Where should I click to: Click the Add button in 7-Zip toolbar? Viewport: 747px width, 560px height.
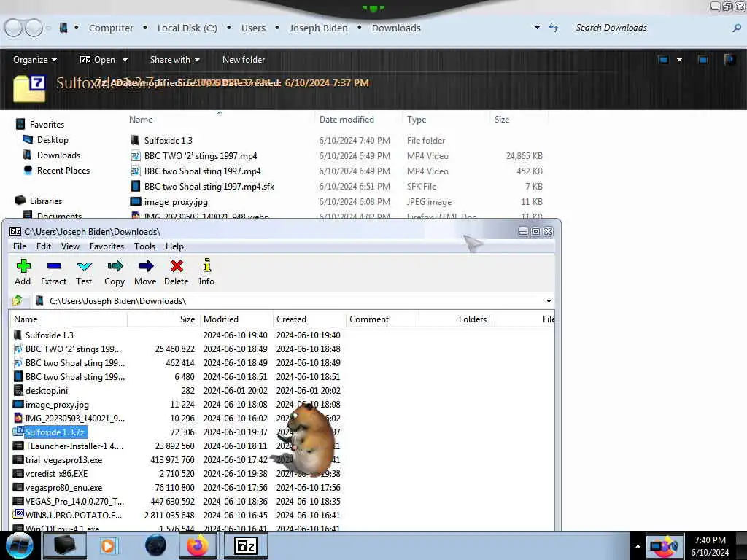(23, 272)
